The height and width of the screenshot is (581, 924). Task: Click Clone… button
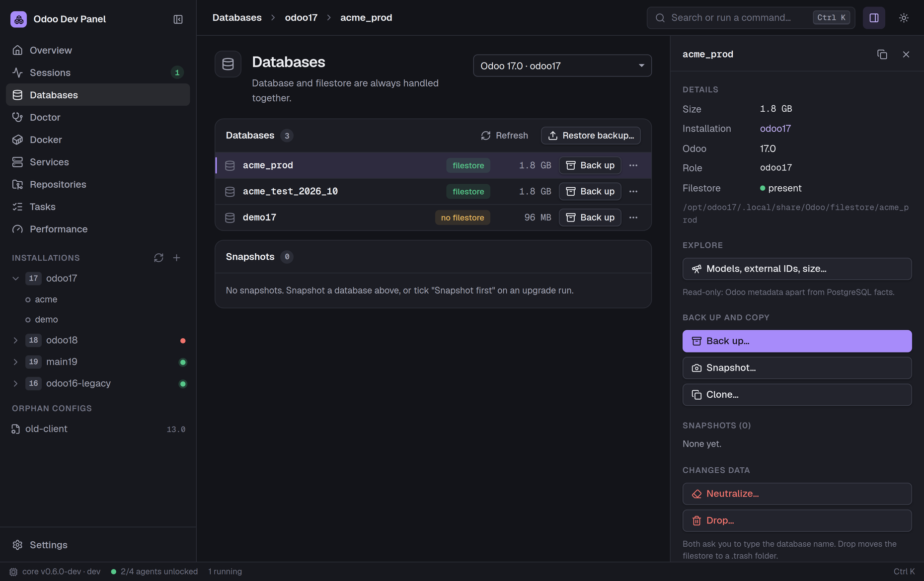tap(797, 395)
